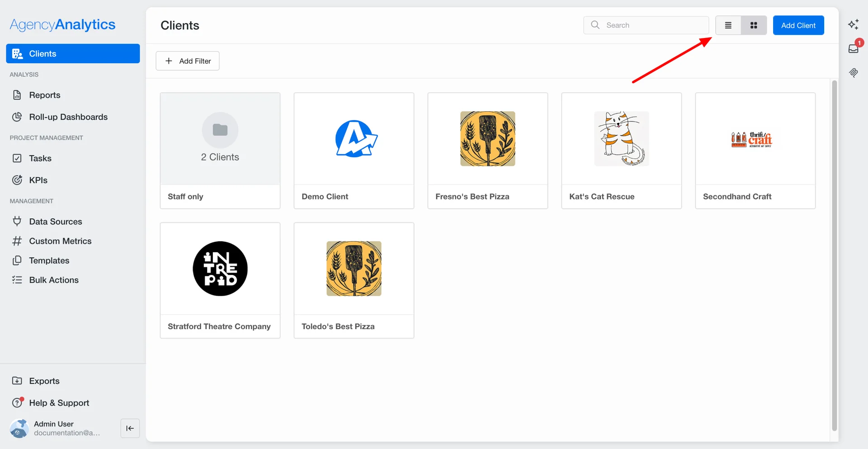Open Secondhand Craft logo thumbnail
The width and height of the screenshot is (868, 449).
[752, 139]
